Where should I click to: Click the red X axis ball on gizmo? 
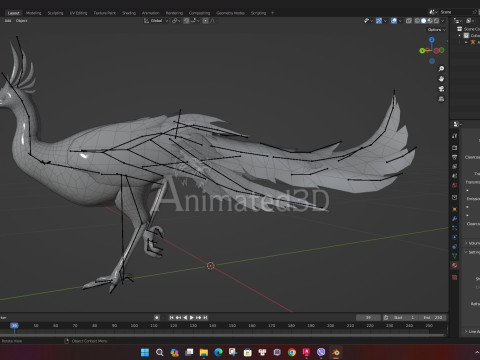[x=436, y=51]
